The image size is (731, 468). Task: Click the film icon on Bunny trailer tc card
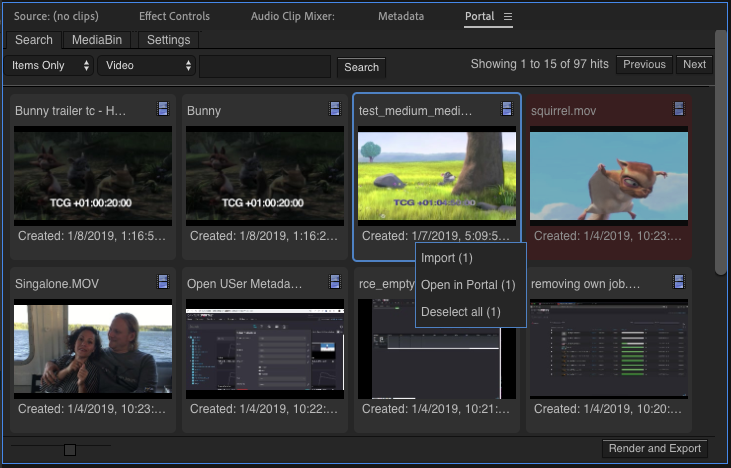[x=163, y=109]
